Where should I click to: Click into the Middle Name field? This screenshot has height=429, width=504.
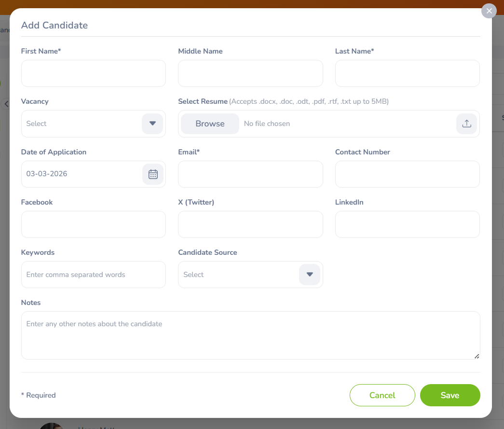click(250, 73)
